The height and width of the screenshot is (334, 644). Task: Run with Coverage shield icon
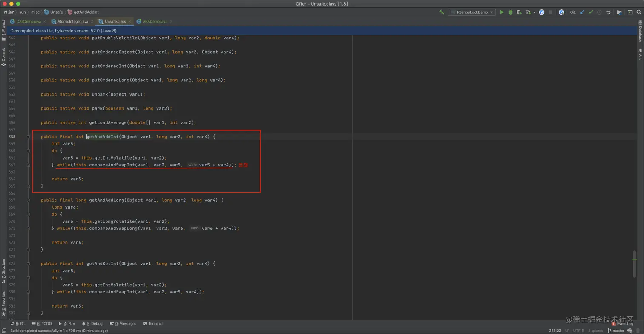(x=519, y=12)
